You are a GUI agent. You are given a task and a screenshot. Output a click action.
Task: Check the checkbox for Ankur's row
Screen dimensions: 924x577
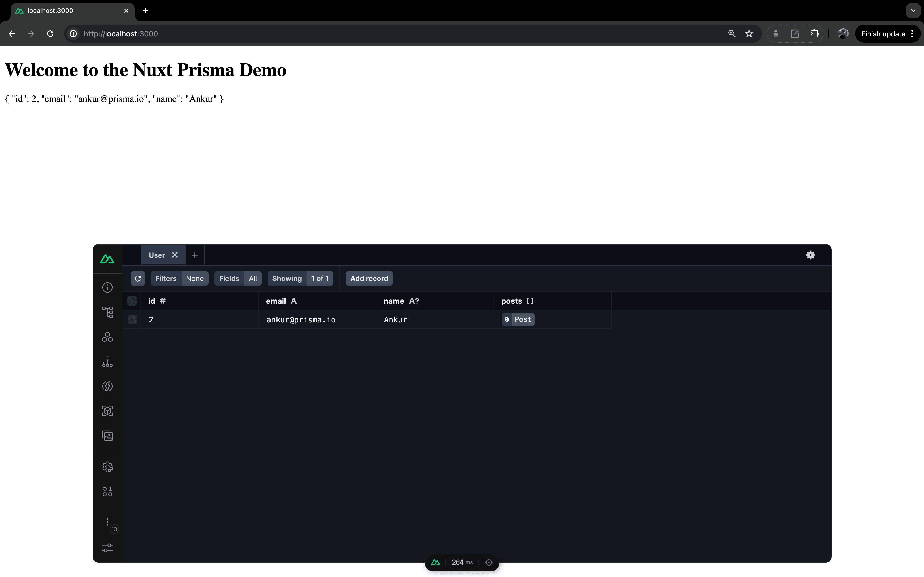[132, 319]
